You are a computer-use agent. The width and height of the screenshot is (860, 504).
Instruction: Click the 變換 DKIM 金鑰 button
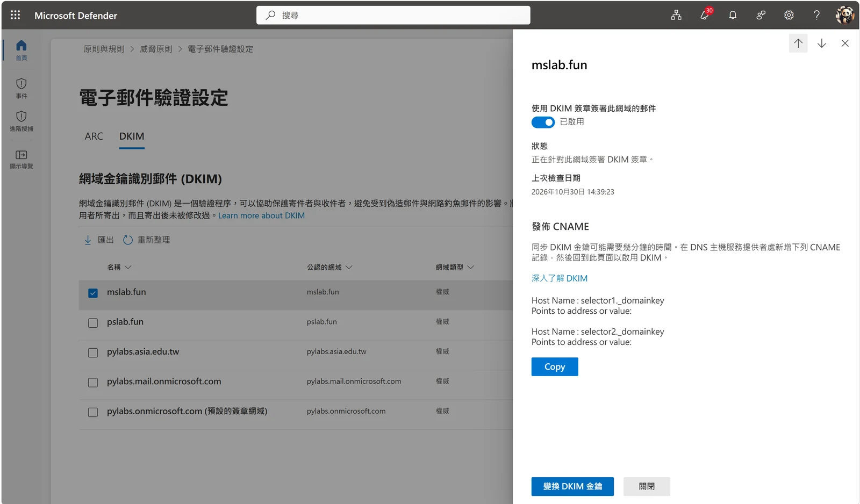tap(572, 486)
